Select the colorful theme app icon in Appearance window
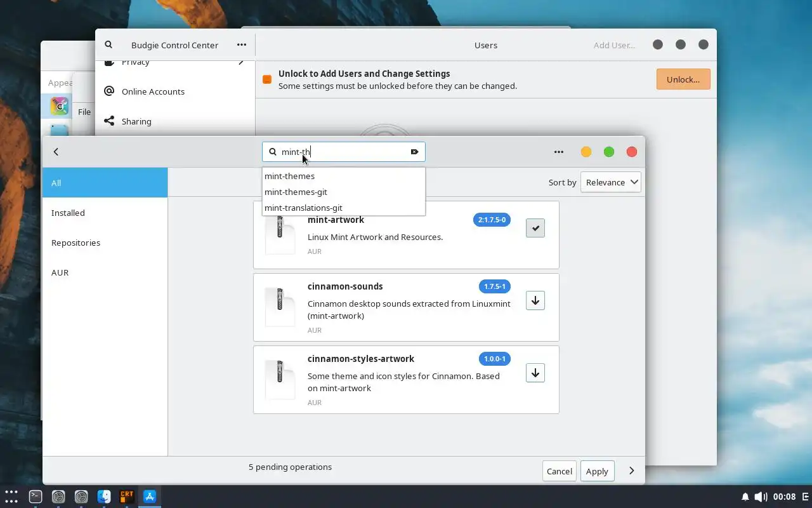 [x=59, y=106]
